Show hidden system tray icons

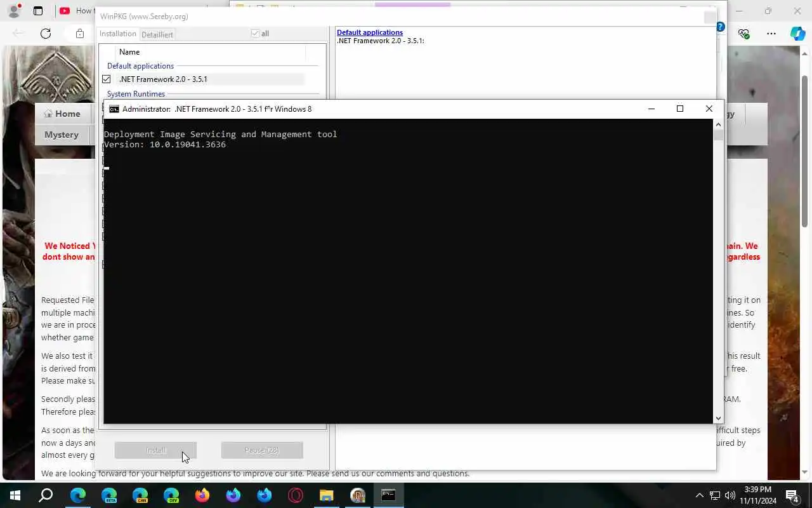[x=700, y=495]
